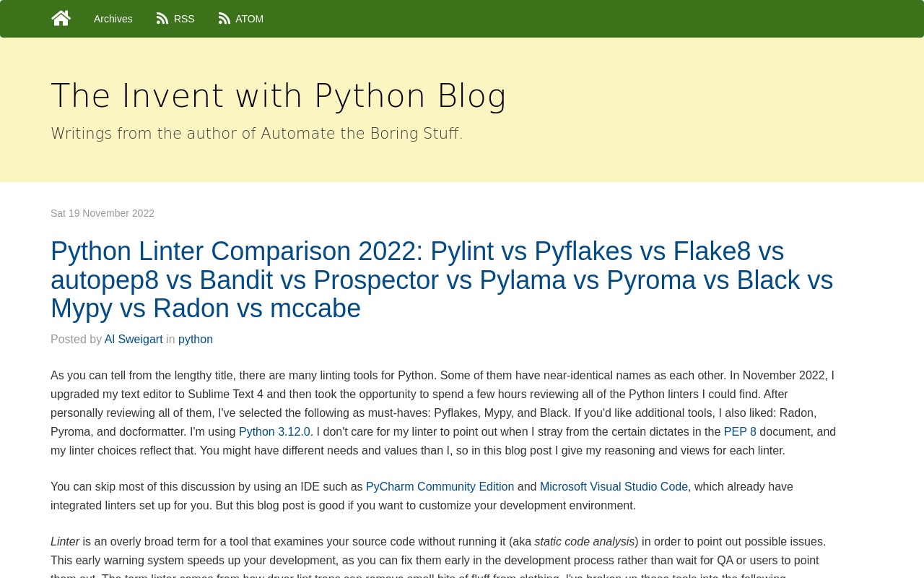The width and height of the screenshot is (924, 578).
Task: Click the italic static code analysis phrase
Action: [585, 542]
